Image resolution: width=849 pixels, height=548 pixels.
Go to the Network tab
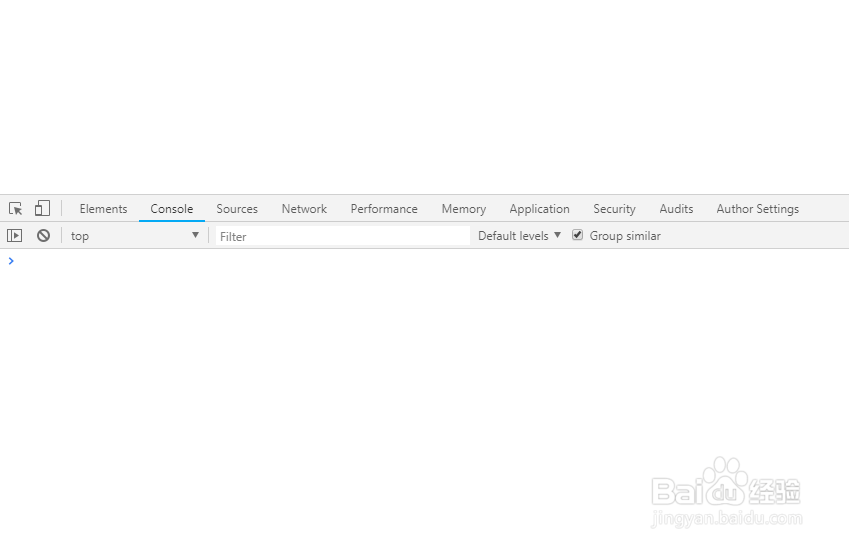click(x=304, y=208)
